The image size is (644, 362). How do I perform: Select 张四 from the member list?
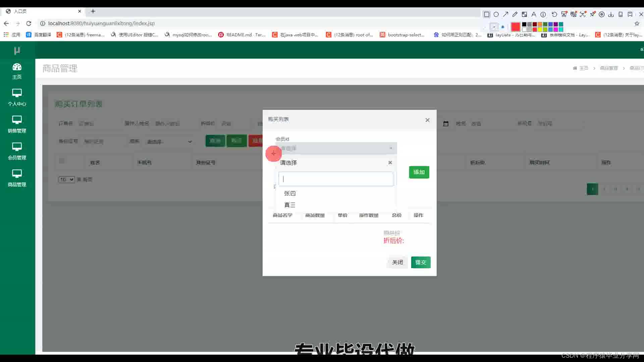coord(290,193)
